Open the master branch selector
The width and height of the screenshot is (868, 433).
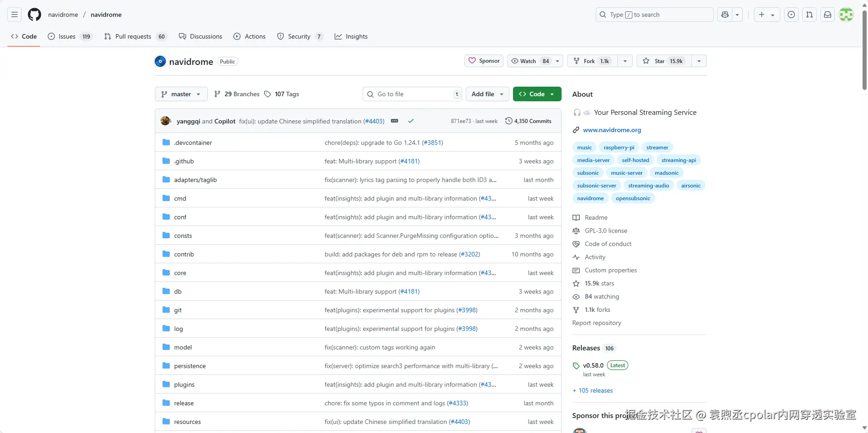click(181, 94)
